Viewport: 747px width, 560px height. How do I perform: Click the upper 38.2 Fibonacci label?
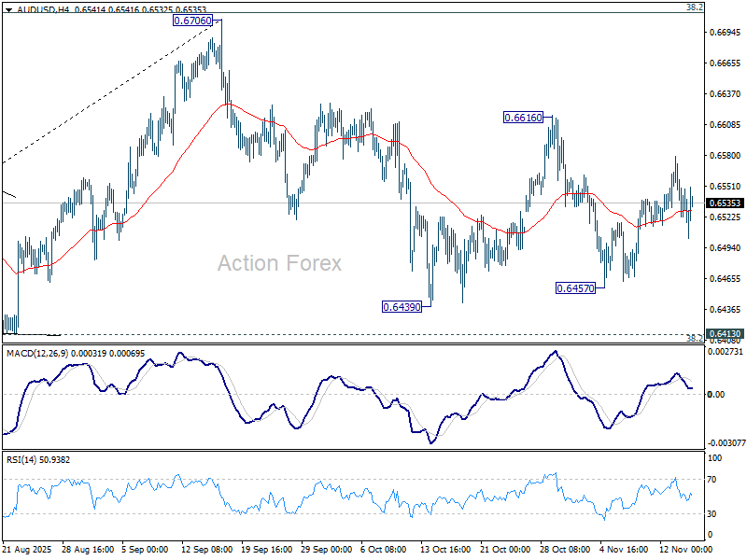(694, 7)
